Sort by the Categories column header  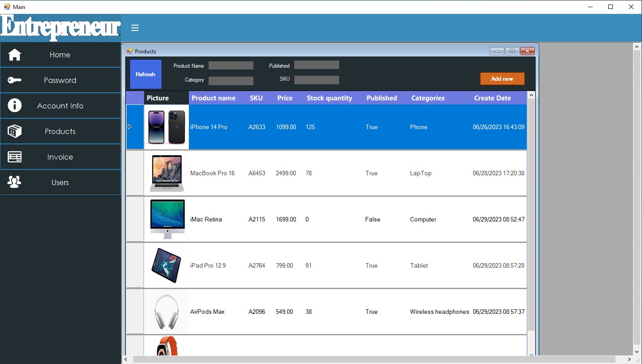click(x=440, y=98)
